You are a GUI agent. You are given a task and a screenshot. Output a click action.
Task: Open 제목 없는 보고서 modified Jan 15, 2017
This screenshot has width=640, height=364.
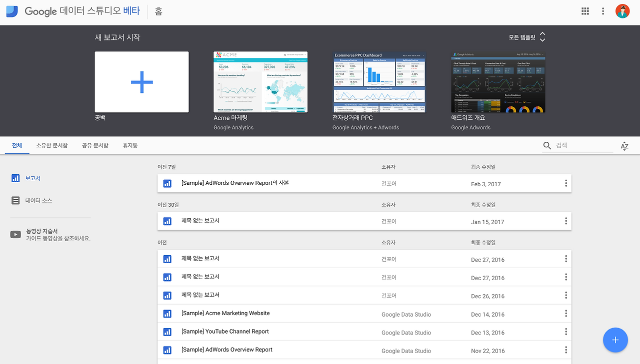(x=200, y=221)
